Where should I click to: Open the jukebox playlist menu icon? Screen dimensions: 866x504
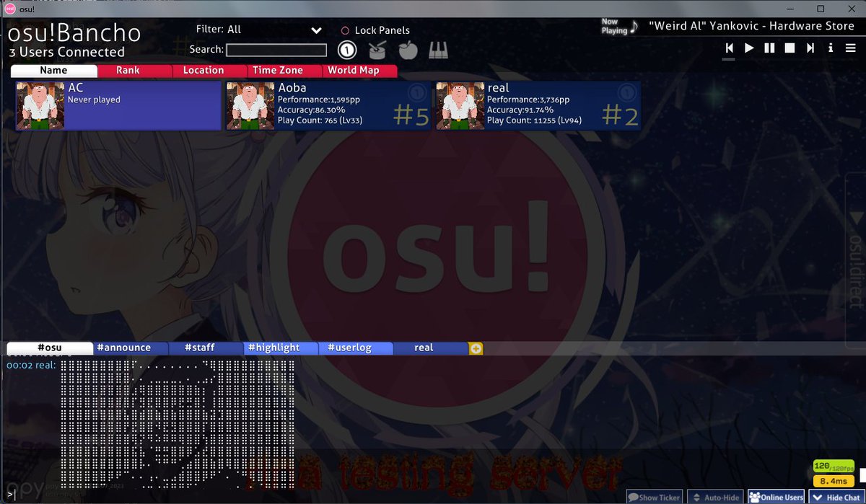point(851,48)
